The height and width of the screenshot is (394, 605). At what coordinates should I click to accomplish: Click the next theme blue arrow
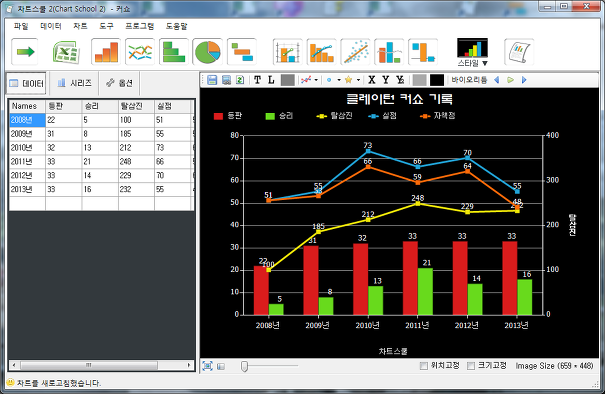click(524, 80)
